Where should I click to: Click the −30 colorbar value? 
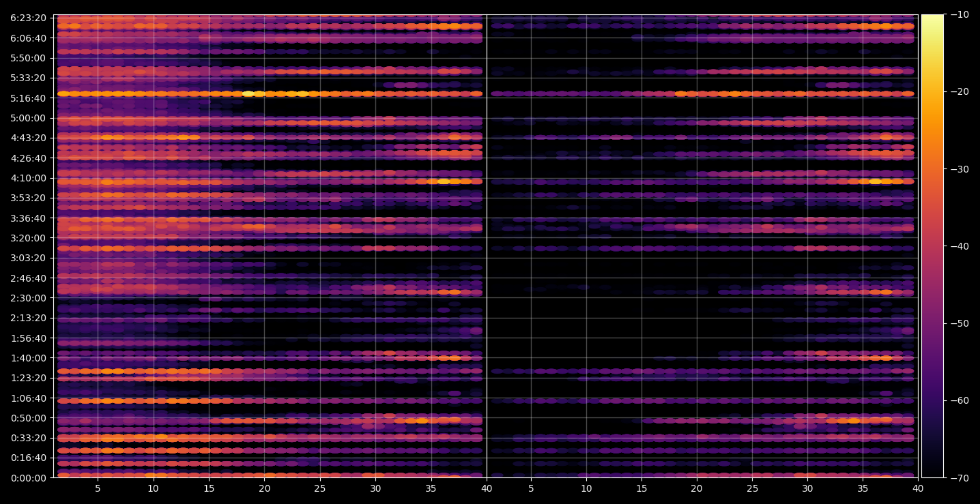[960, 168]
